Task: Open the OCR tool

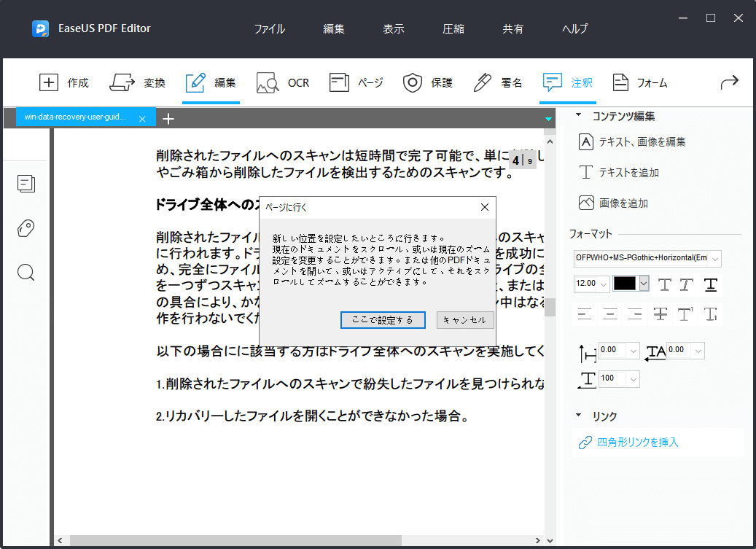Action: click(x=283, y=82)
